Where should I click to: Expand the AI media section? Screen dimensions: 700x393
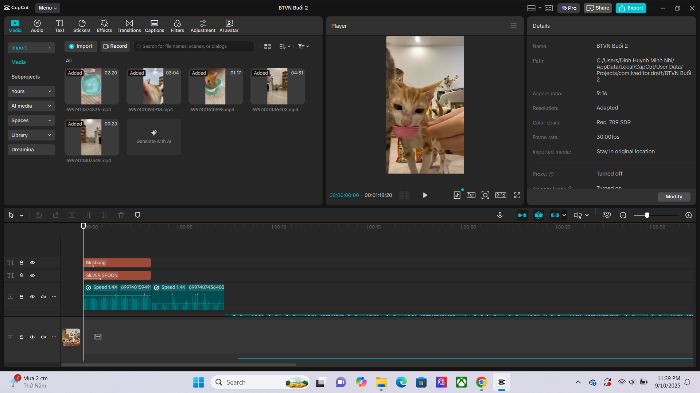pos(31,106)
